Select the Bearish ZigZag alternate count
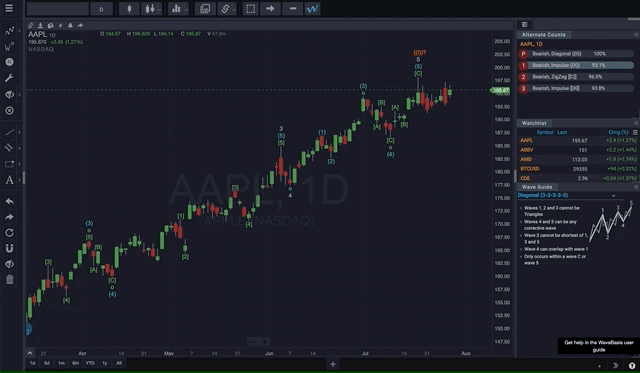 (576, 77)
